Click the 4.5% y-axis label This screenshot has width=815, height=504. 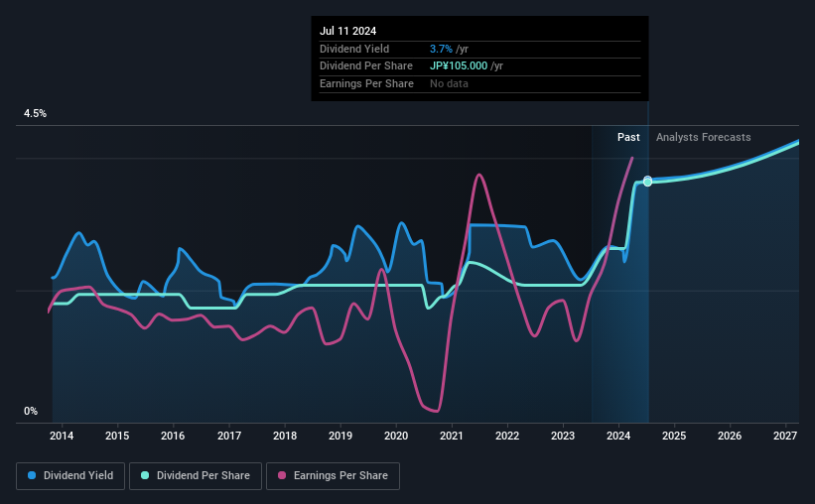[35, 113]
